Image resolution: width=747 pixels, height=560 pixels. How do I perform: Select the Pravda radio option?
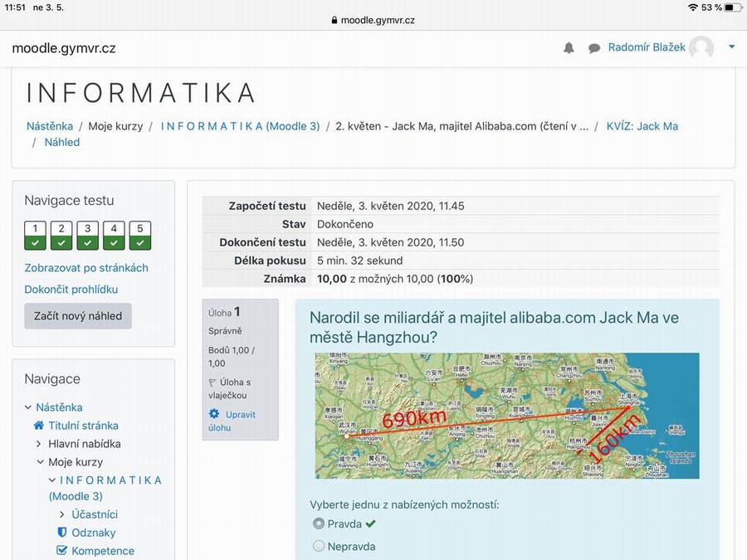[x=319, y=523]
